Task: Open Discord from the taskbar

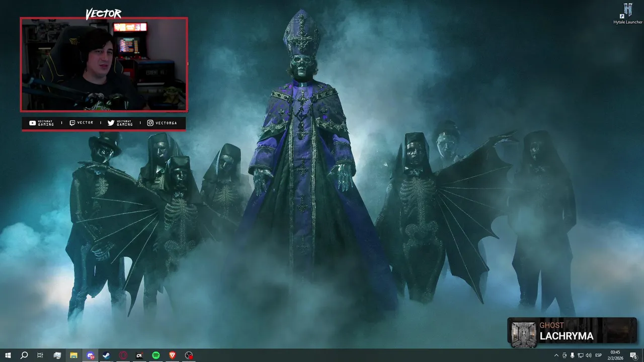Action: (x=90, y=355)
